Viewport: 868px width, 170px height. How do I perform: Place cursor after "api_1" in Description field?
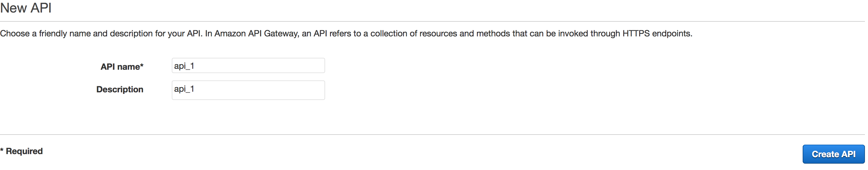[195, 89]
